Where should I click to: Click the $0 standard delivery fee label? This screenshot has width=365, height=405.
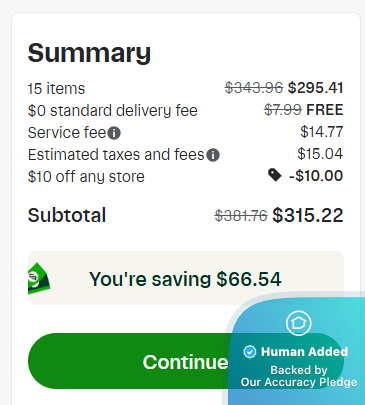point(113,111)
